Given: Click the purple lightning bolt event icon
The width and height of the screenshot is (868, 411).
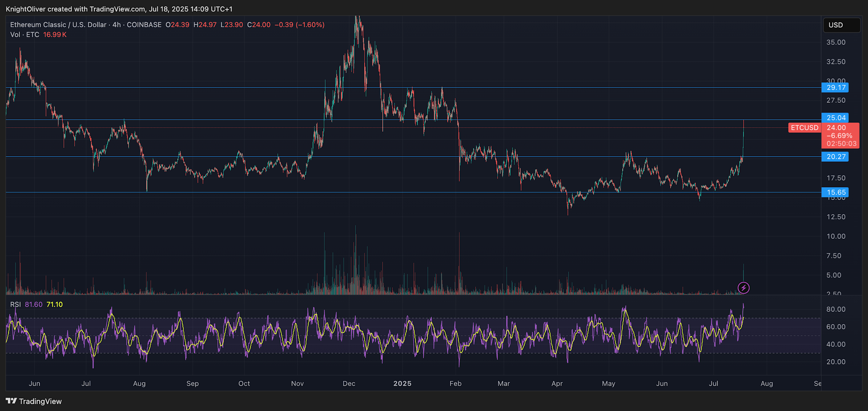Looking at the screenshot, I should 744,288.
